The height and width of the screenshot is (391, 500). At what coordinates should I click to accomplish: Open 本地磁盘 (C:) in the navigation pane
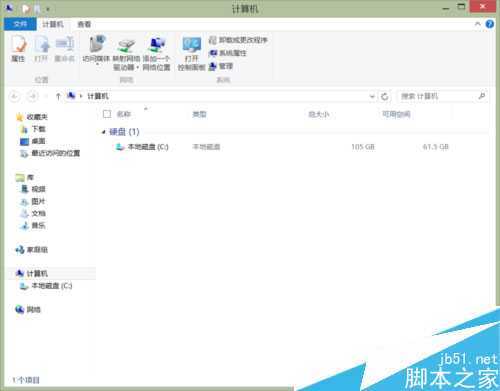(46, 286)
